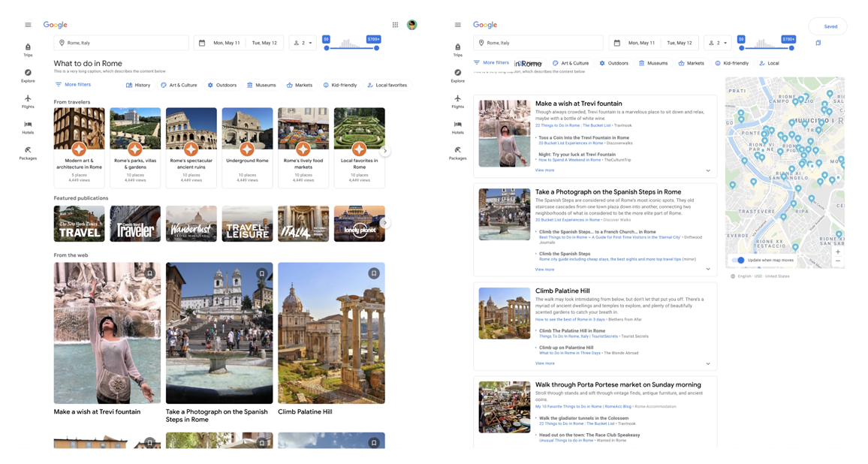This screenshot has width=868, height=464.
Task: Zoom in on the Rome map
Action: [x=837, y=252]
